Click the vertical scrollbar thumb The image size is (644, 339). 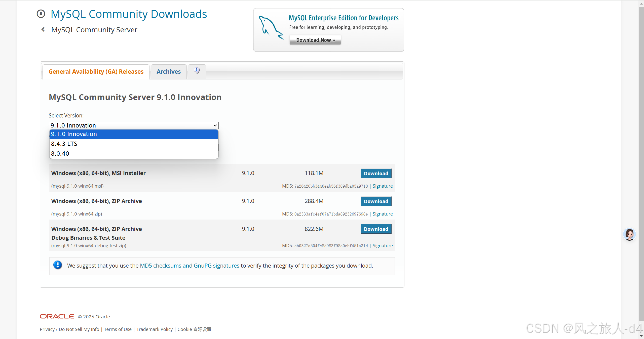pos(641,163)
